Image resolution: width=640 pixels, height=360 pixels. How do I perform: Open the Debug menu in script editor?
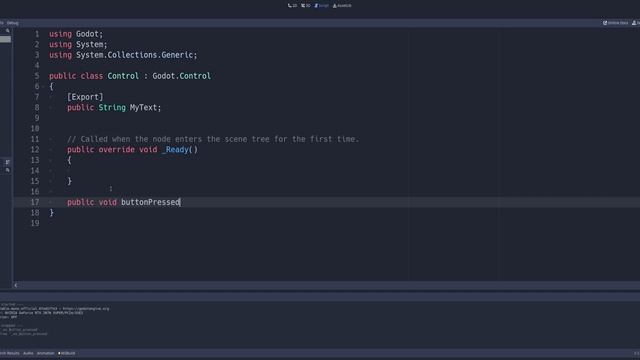pos(13,23)
